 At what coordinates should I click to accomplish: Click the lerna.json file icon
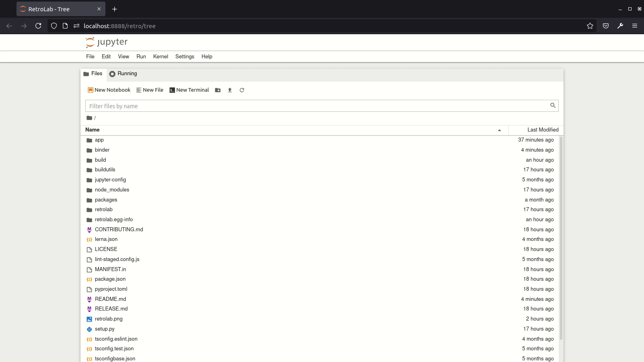89,240
